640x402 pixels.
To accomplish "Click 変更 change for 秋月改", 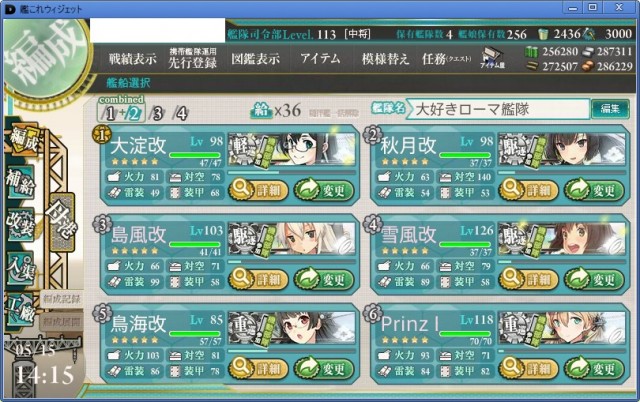I will tap(594, 190).
